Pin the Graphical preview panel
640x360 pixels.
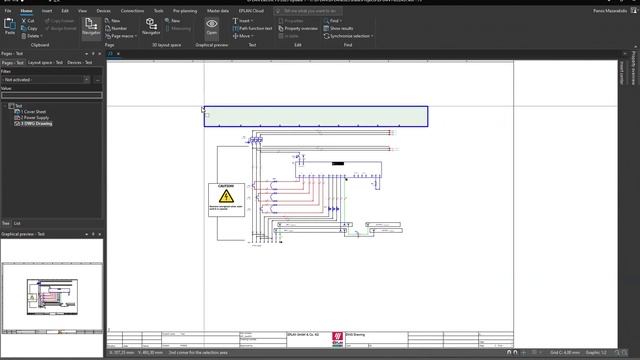tap(93, 234)
